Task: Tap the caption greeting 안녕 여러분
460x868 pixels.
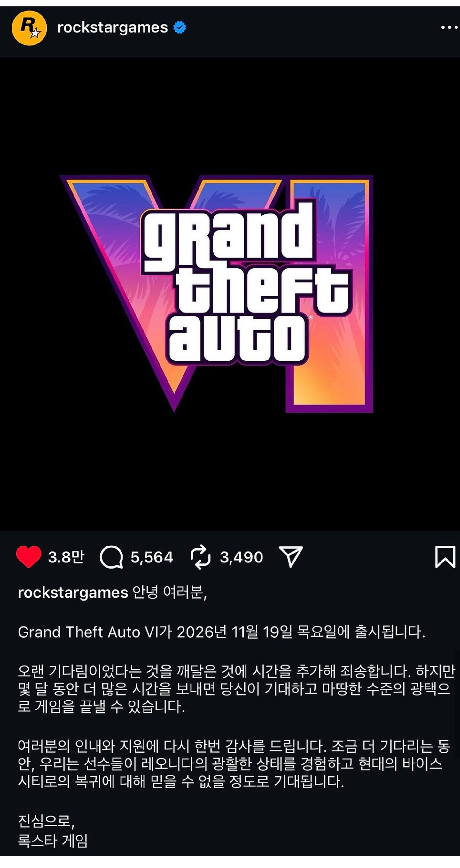Action: [x=169, y=593]
